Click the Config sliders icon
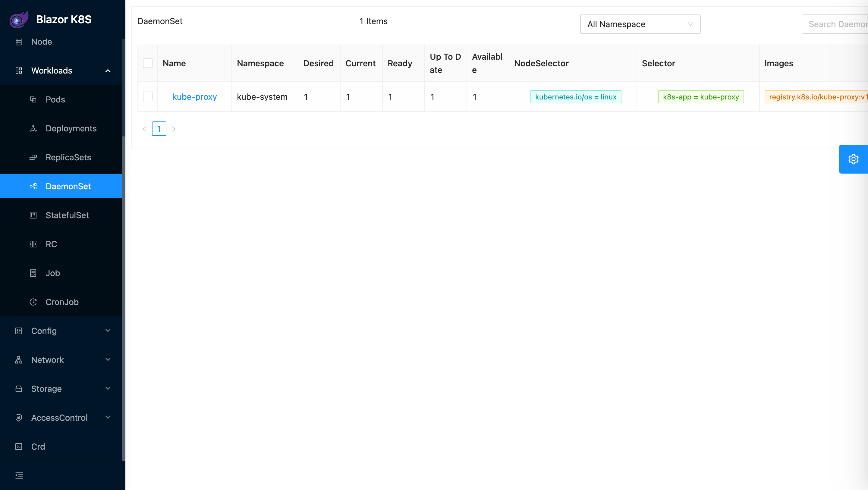The height and width of the screenshot is (490, 868). tap(19, 331)
